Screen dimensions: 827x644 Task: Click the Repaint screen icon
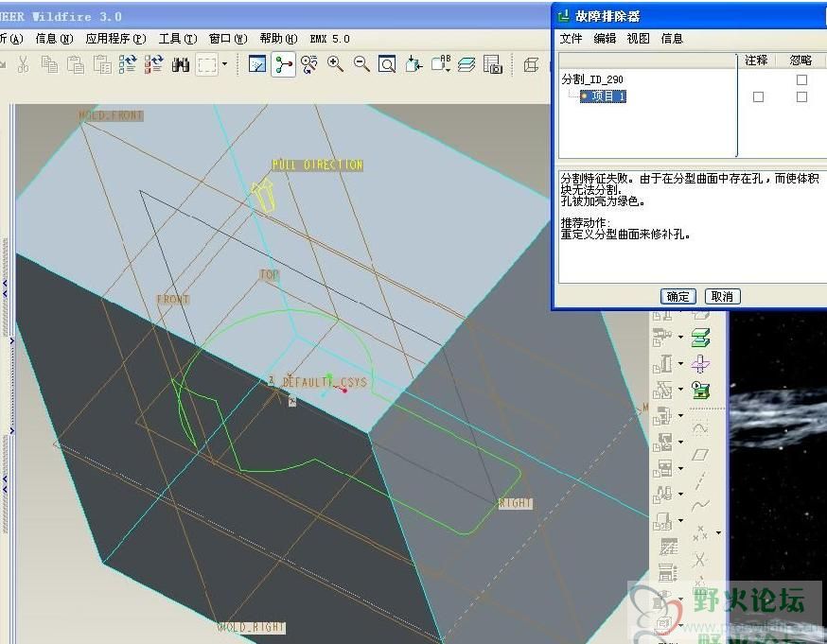pos(257,64)
